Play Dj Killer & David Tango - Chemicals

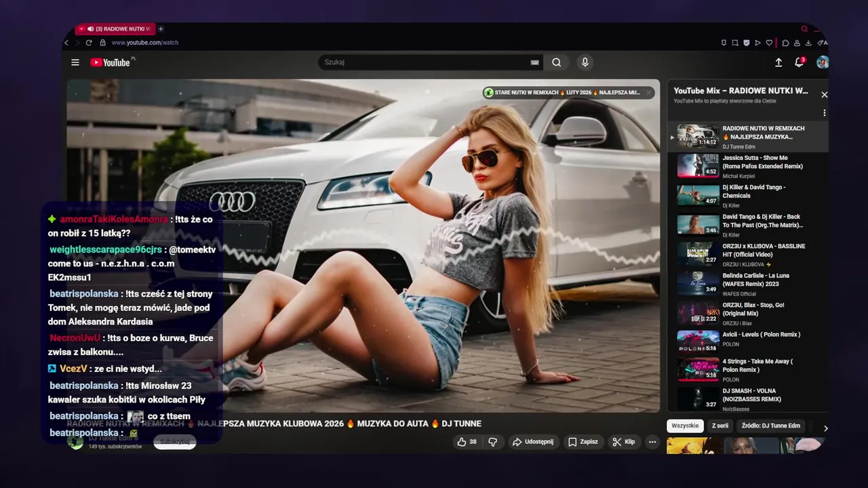click(x=747, y=195)
